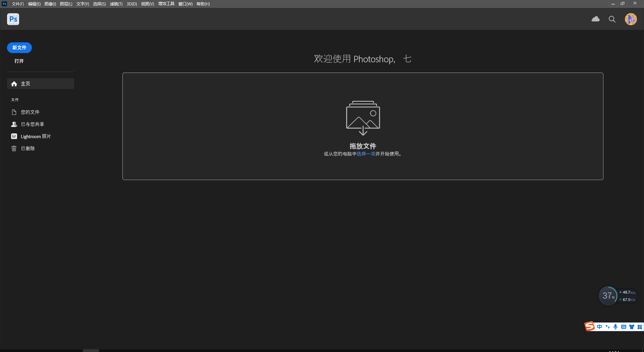Open the 增效工具 menu

click(166, 4)
